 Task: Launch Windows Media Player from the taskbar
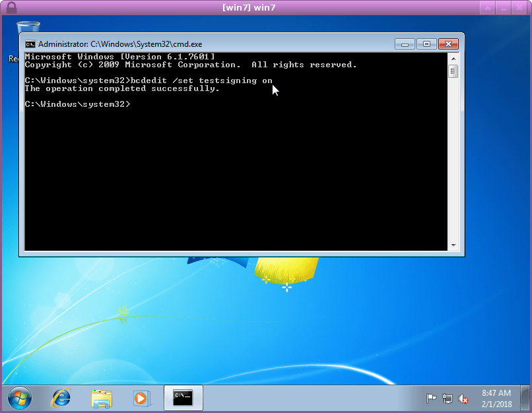tap(142, 398)
